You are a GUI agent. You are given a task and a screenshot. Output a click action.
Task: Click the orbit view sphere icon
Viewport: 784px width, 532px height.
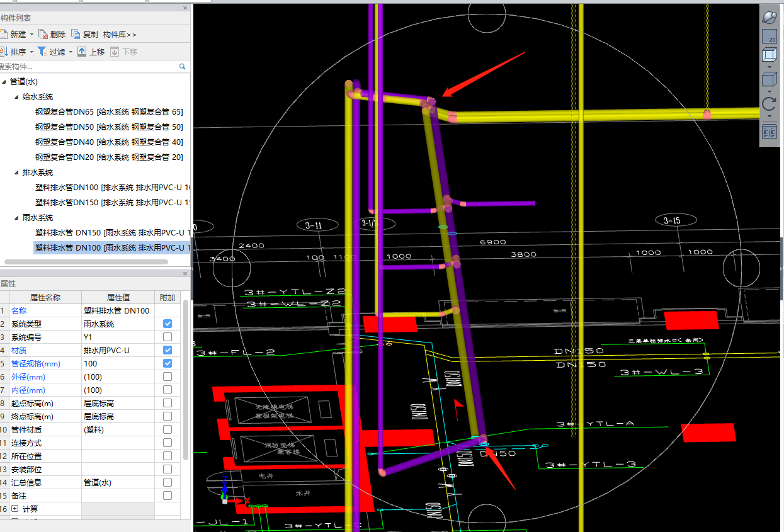click(x=770, y=17)
